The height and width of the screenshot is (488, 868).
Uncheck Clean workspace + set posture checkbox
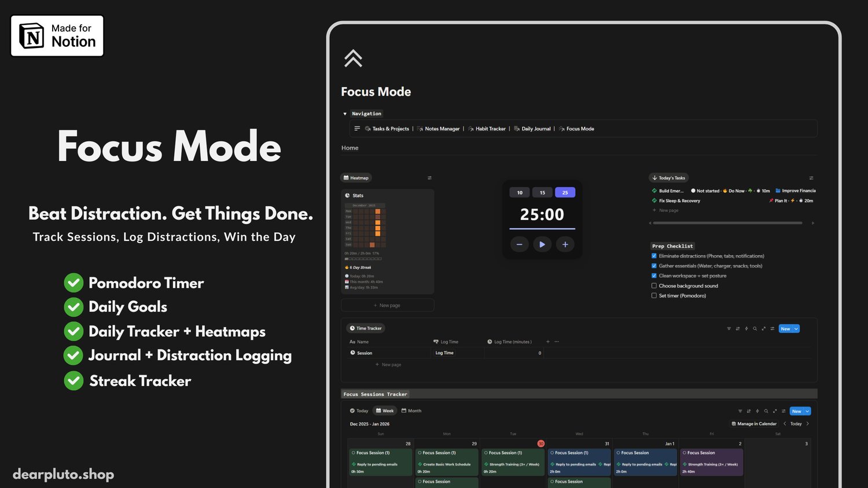(x=654, y=276)
